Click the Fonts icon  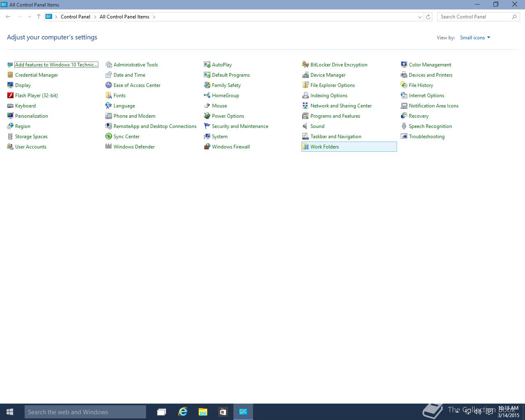(x=109, y=96)
